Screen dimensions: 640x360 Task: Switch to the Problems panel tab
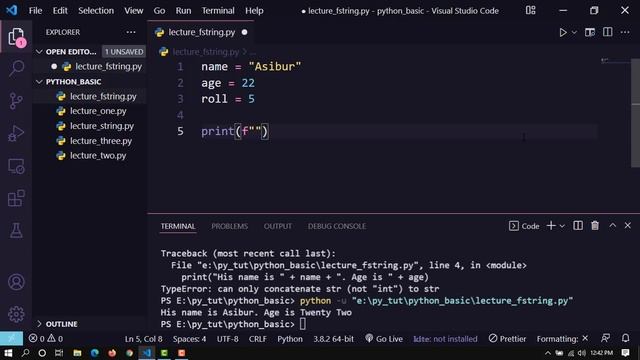pyautogui.click(x=229, y=226)
